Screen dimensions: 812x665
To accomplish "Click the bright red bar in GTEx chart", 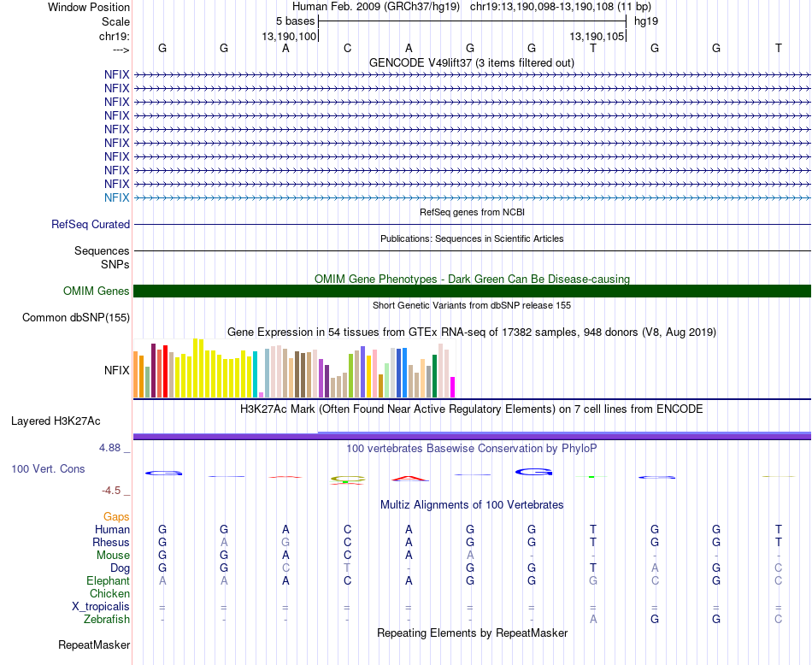I will coord(165,371).
